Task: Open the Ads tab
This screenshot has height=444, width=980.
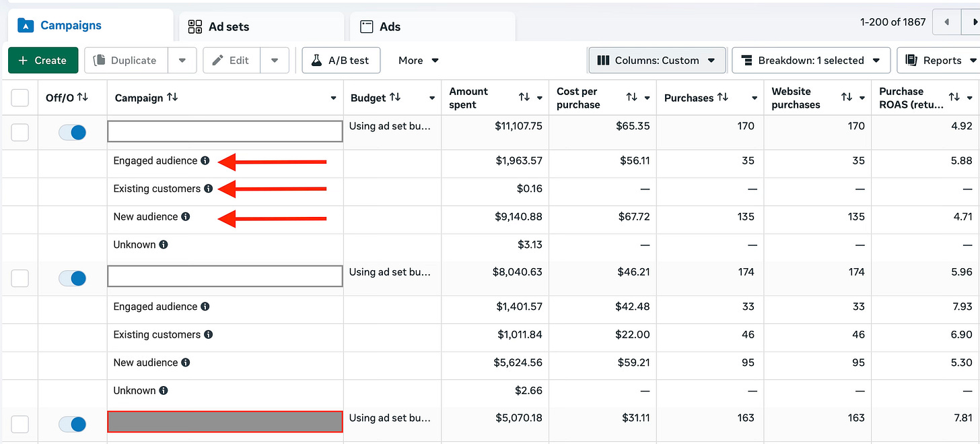Action: [x=389, y=26]
